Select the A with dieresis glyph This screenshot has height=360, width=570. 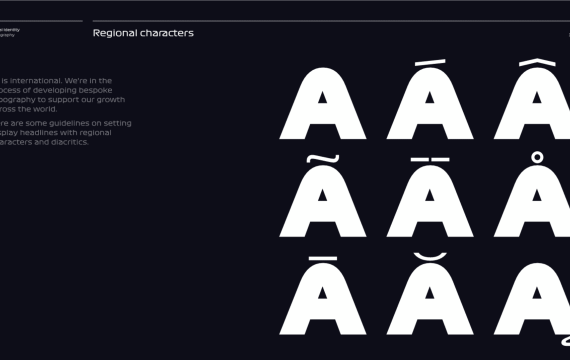[x=430, y=197]
